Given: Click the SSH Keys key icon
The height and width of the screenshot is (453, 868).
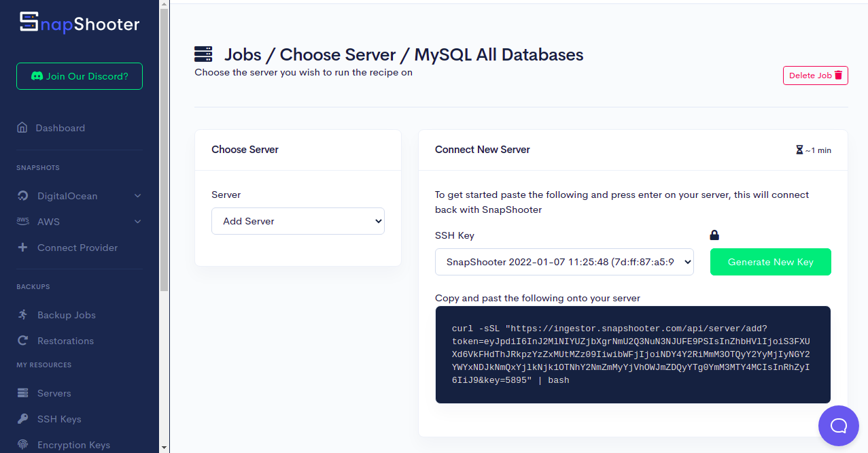Looking at the screenshot, I should [x=22, y=419].
